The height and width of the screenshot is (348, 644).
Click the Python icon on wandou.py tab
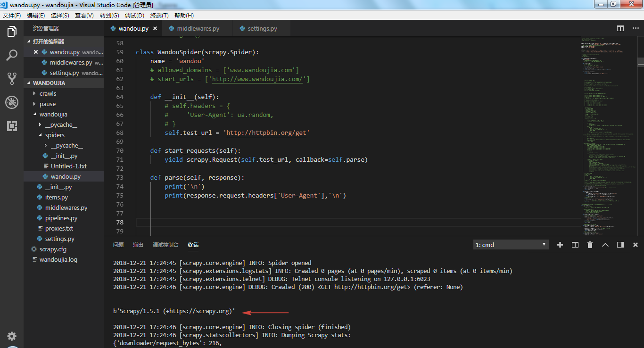[x=113, y=28]
